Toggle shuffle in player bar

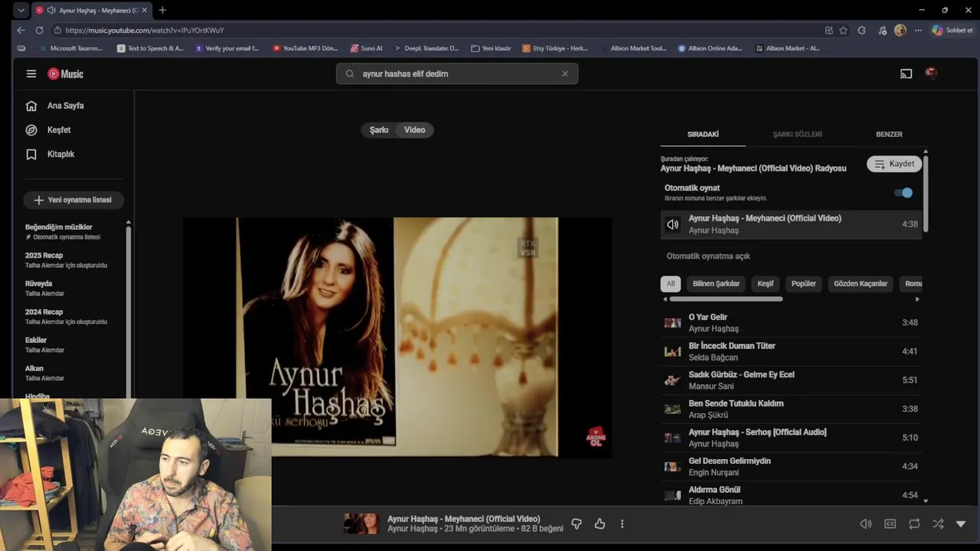[x=938, y=523]
